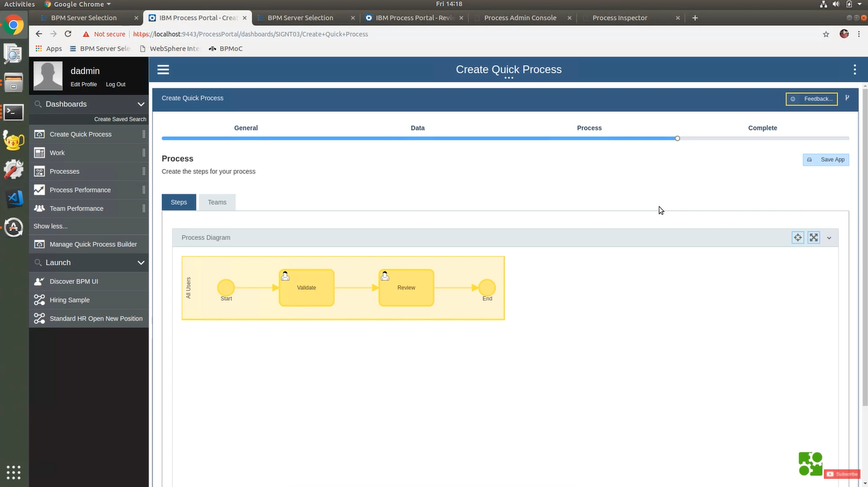Click the Processes dashboard icon

click(x=39, y=171)
